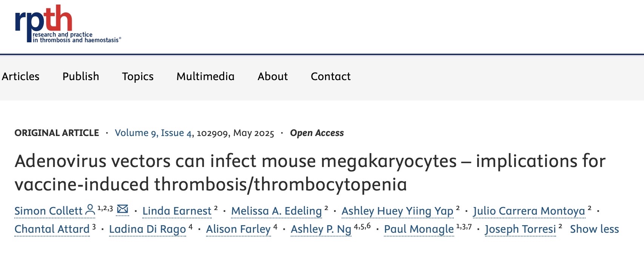644x269 pixels.
Task: Collapse author list with Show less
Action: tap(594, 229)
